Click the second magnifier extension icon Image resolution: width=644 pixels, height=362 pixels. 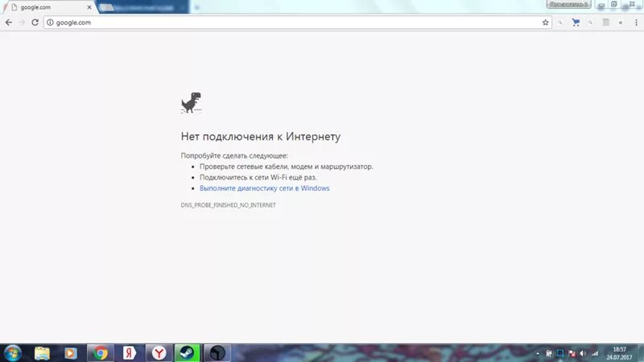[x=590, y=23]
